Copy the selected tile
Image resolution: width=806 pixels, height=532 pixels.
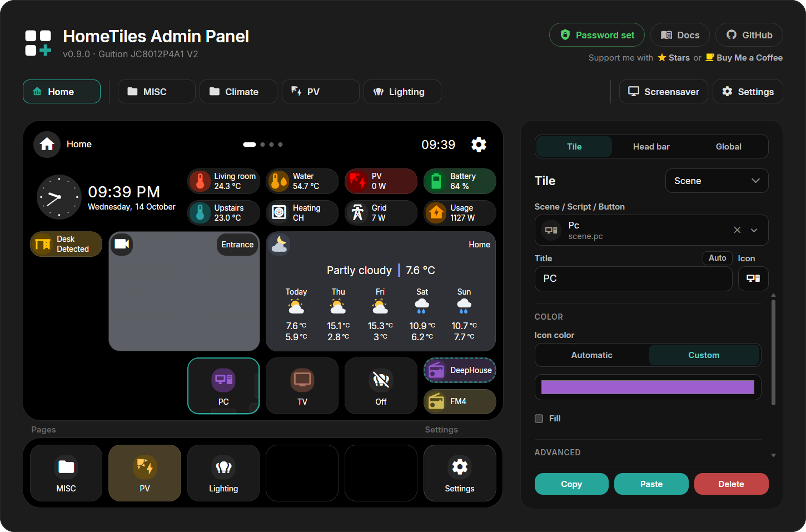pos(571,484)
